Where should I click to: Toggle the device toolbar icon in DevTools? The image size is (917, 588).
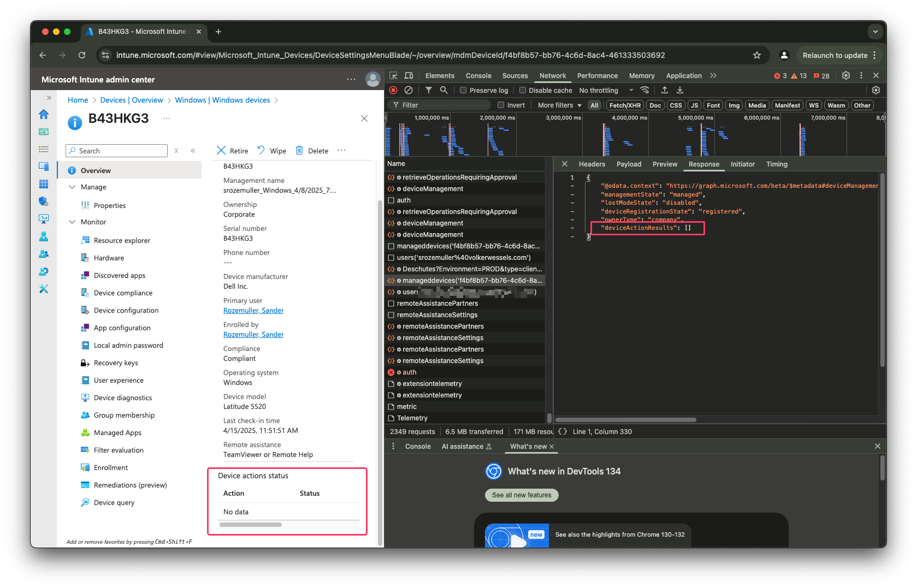(409, 75)
